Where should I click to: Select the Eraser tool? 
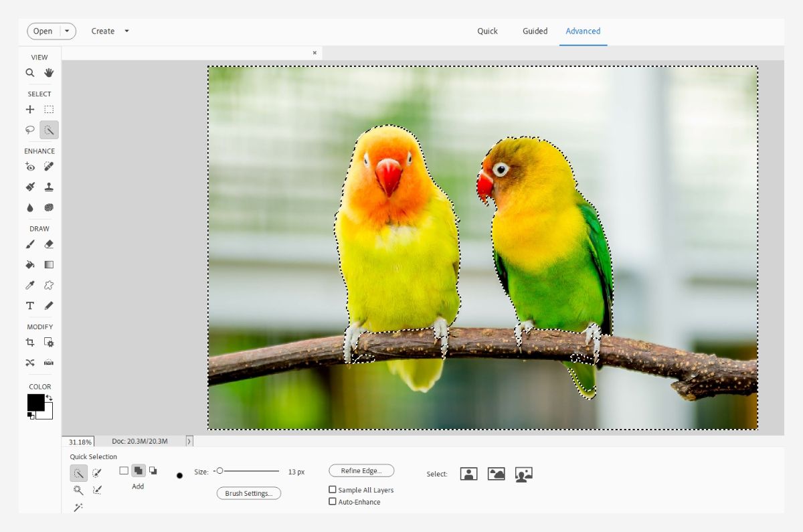point(49,245)
